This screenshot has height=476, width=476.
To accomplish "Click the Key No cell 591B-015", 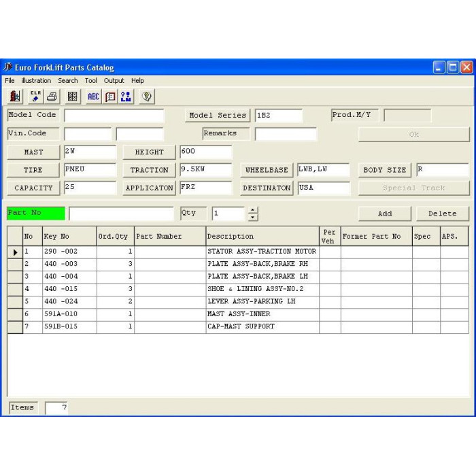I will (x=69, y=327).
